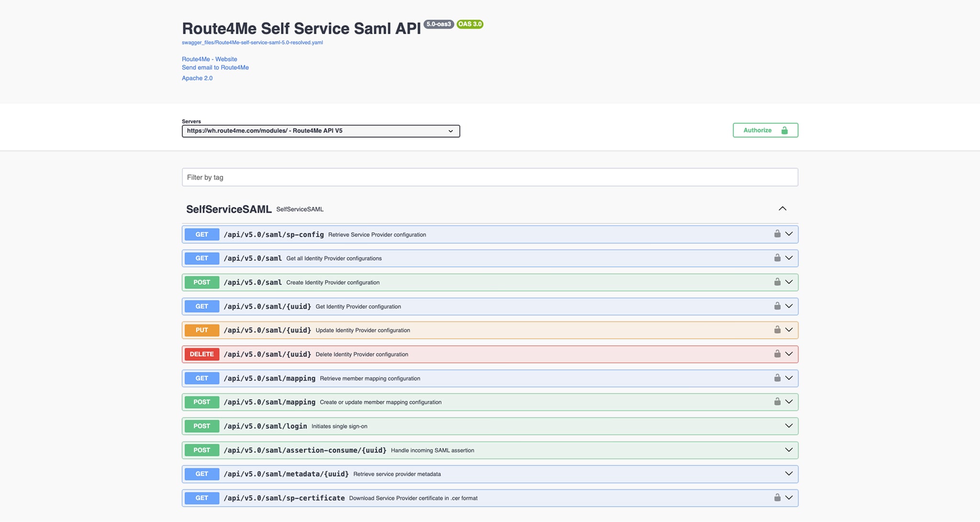Expand the GET /saml/sp-config chevron

click(x=789, y=234)
